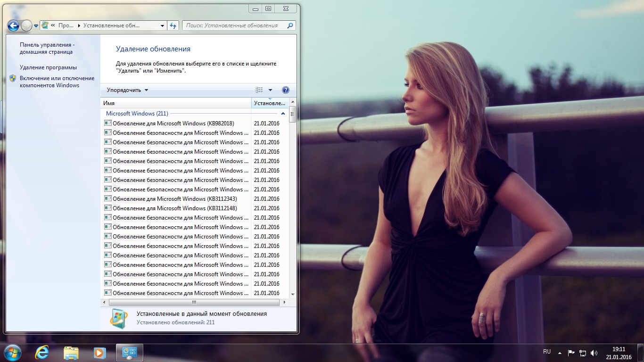Show hidden tray icons arrow

pos(560,353)
